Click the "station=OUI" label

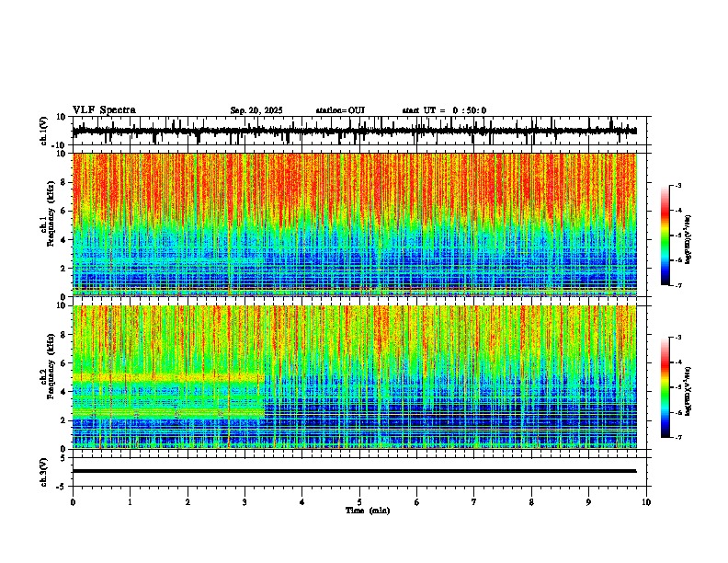pos(340,110)
